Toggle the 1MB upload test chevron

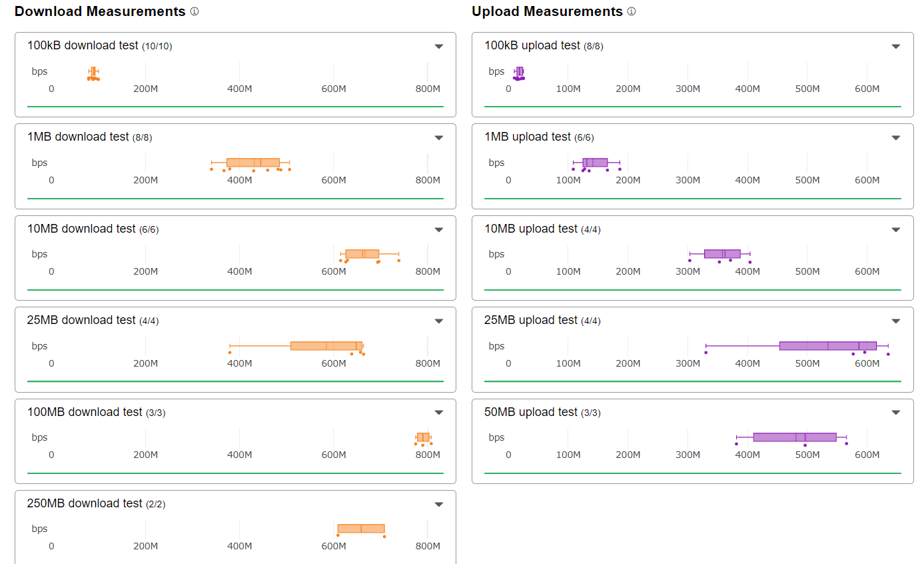896,138
